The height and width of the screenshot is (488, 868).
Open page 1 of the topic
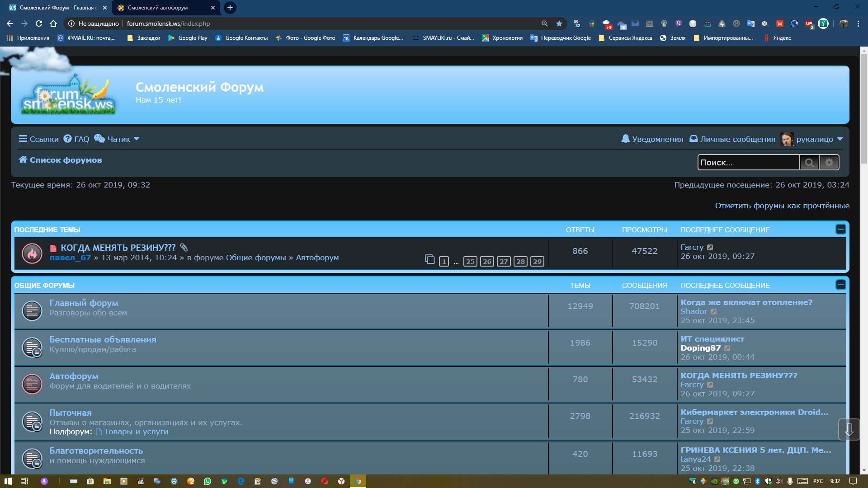(444, 262)
